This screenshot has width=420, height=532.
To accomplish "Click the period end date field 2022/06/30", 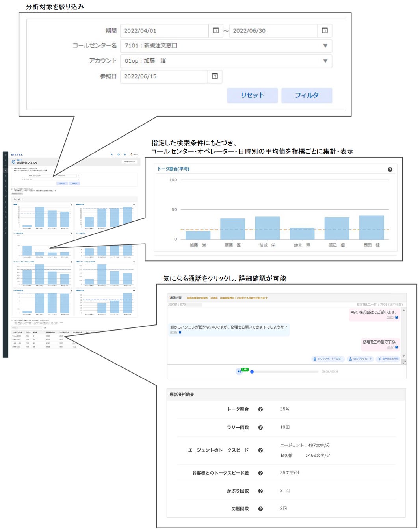I will pos(273,30).
